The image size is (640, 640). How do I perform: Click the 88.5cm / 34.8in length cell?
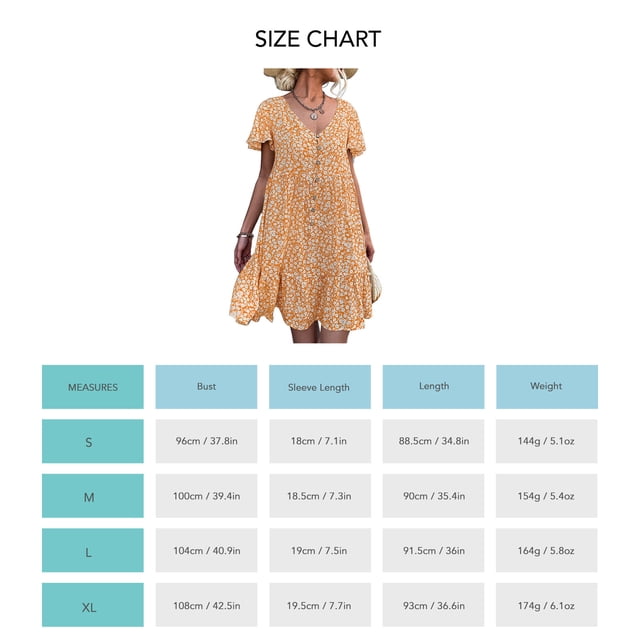pyautogui.click(x=433, y=441)
